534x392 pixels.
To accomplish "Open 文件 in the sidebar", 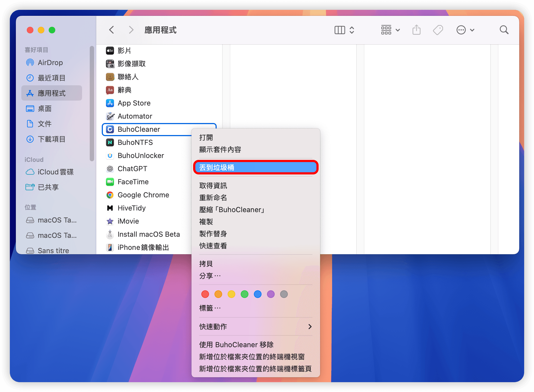I will pyautogui.click(x=52, y=124).
